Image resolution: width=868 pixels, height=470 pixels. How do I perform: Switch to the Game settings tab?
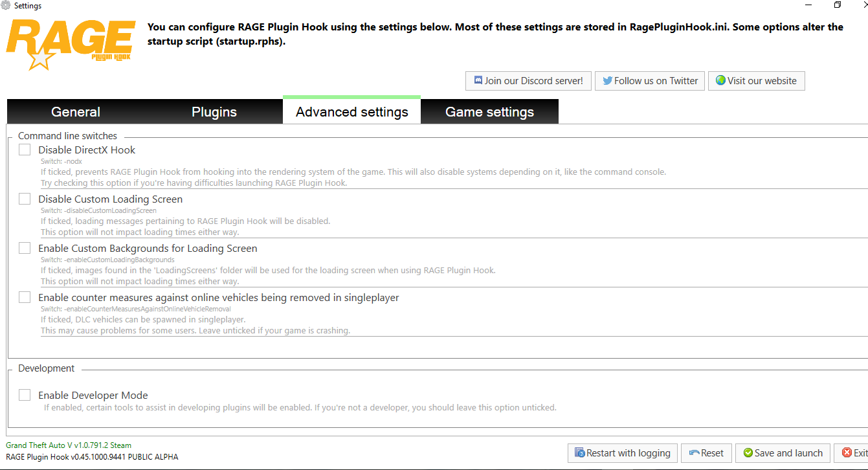[489, 112]
